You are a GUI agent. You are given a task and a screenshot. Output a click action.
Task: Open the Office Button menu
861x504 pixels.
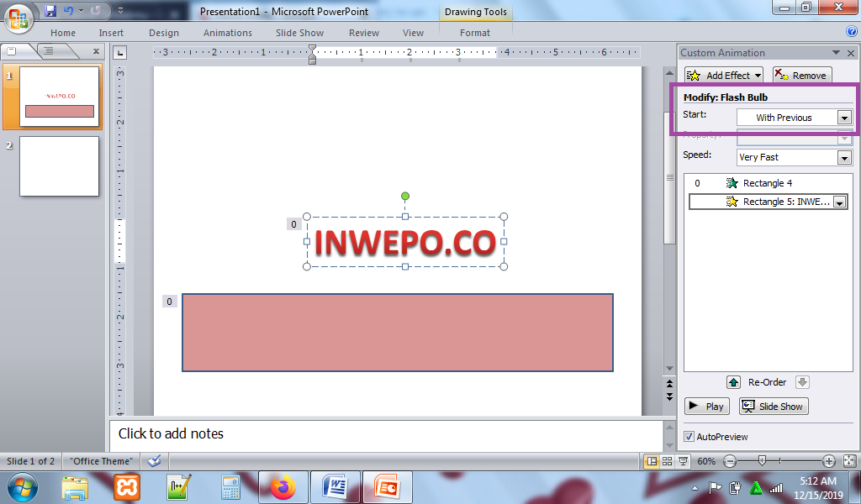pos(18,19)
